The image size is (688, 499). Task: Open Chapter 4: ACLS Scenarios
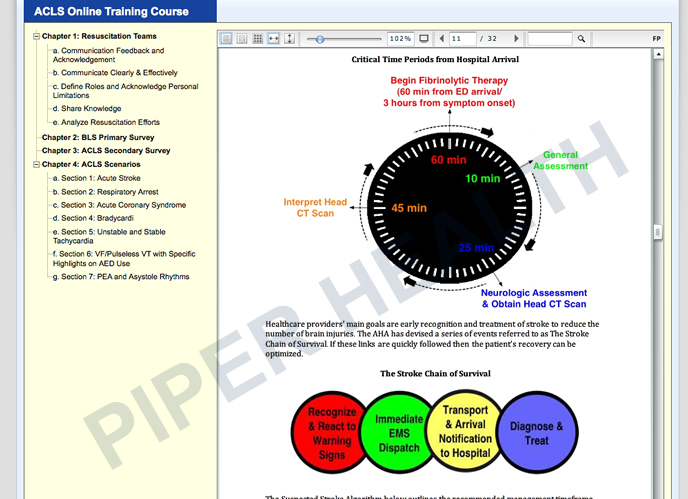(x=91, y=164)
